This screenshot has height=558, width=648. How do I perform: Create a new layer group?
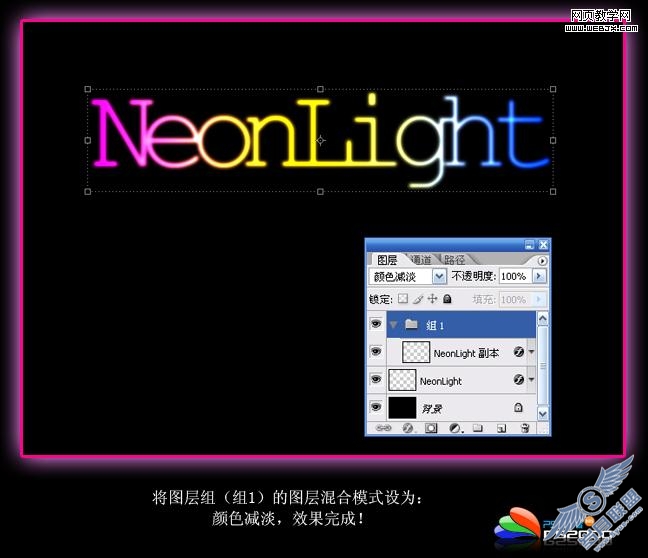478,428
